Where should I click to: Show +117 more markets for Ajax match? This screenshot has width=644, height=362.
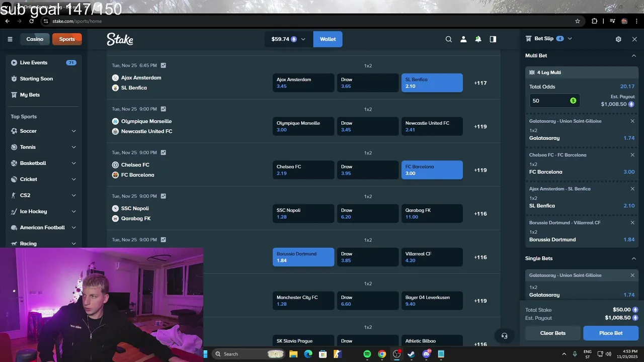(480, 83)
